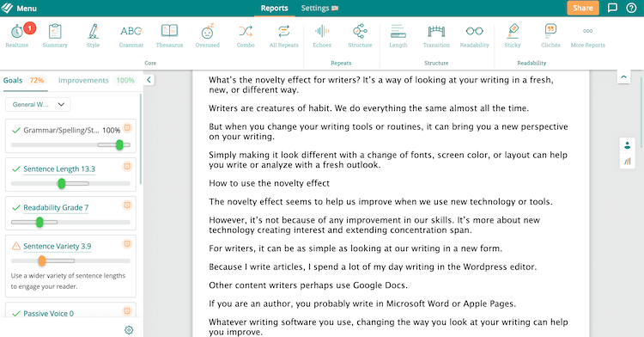This screenshot has height=337, width=644.
Task: Open the All Repeats report
Action: pos(284,36)
